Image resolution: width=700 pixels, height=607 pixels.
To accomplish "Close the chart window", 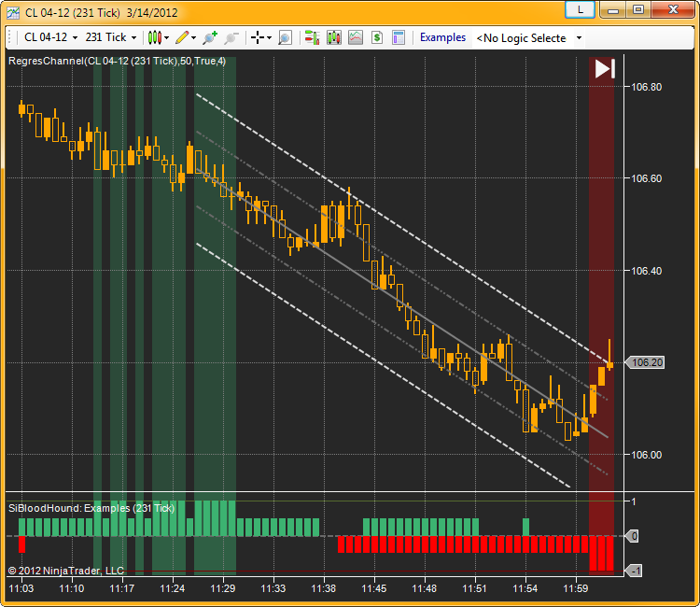I will click(673, 9).
